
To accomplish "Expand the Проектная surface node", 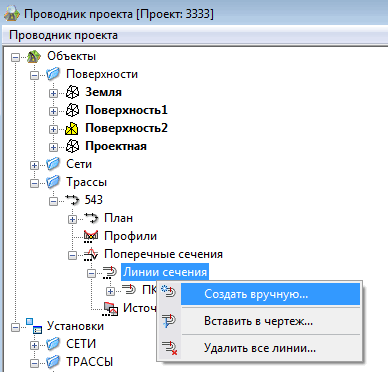I will (53, 147).
